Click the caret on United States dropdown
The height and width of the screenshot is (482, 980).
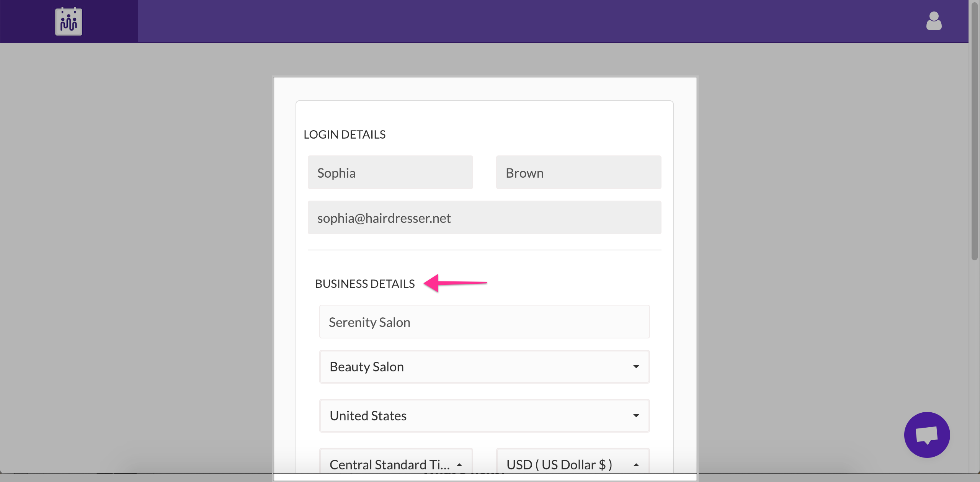(x=636, y=416)
